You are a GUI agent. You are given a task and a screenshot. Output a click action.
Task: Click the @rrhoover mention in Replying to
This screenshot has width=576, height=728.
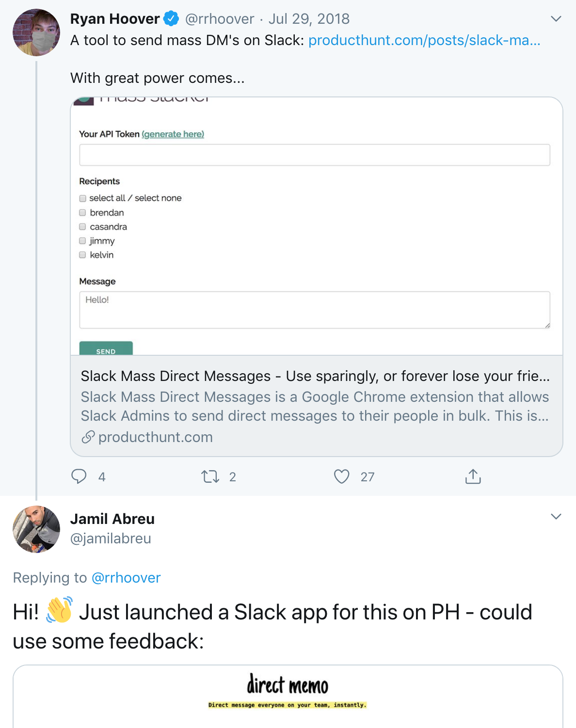[126, 578]
